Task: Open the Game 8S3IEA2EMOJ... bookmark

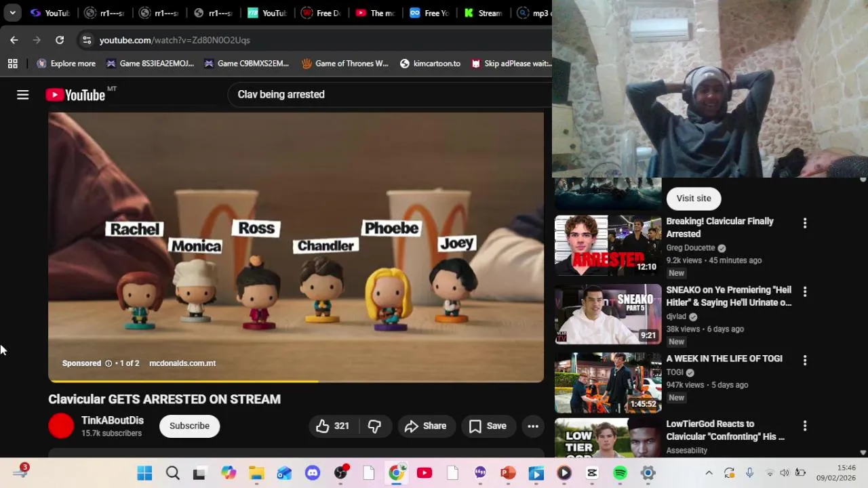Action: point(150,64)
